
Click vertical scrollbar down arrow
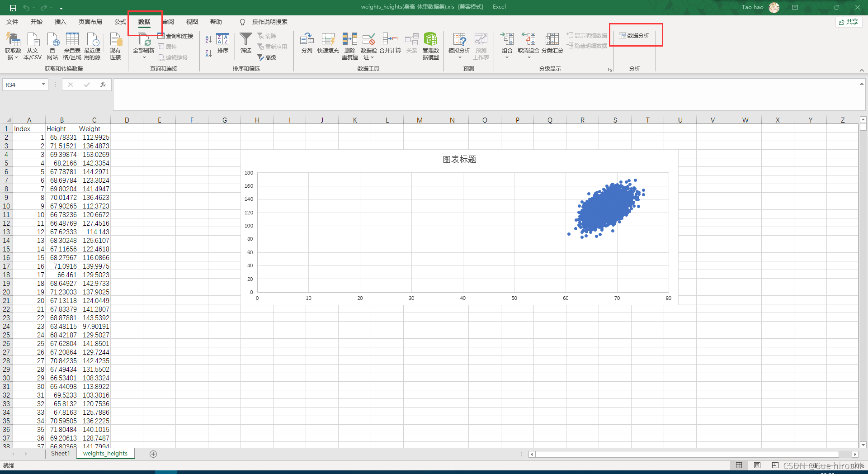[x=863, y=445]
